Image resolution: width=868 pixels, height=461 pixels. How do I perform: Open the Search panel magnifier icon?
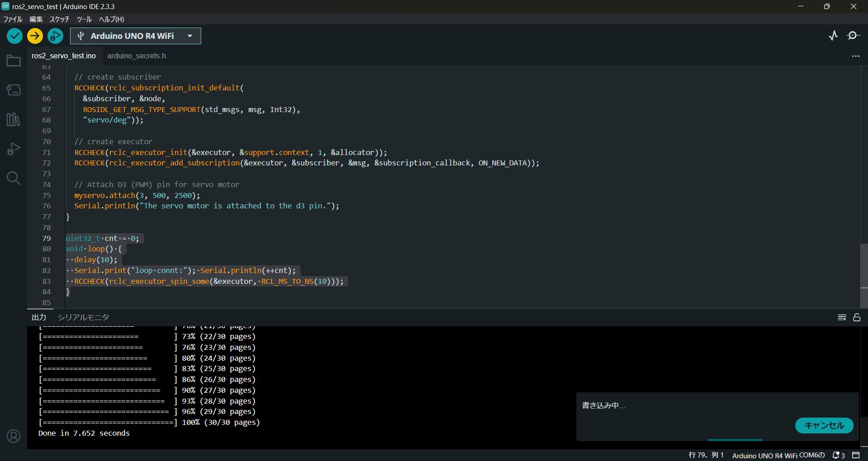(x=14, y=178)
